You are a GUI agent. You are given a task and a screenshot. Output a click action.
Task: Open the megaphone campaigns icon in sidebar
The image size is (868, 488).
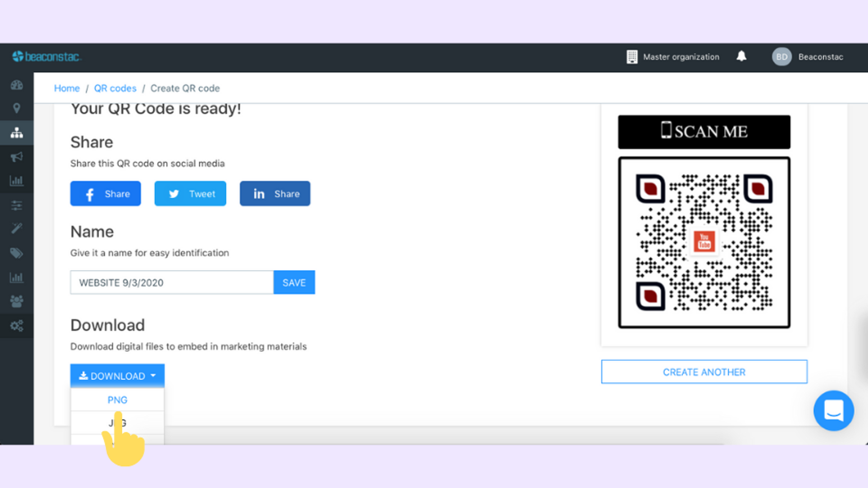[17, 157]
